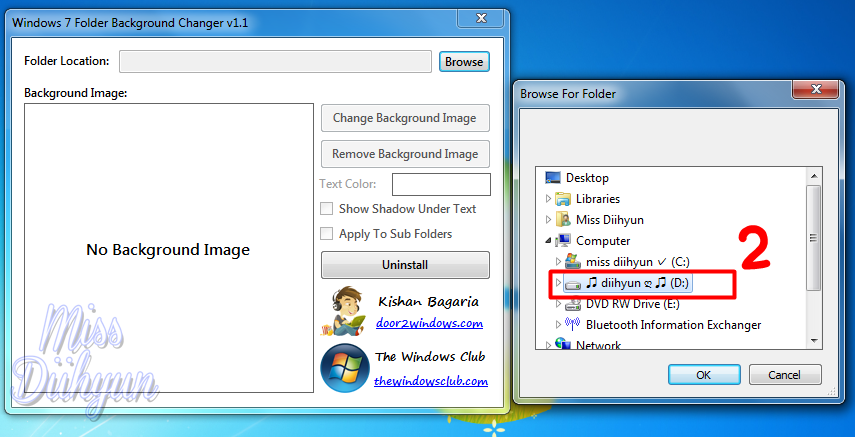Click Change Background Image button
Screen dimensions: 855x437
click(x=405, y=118)
